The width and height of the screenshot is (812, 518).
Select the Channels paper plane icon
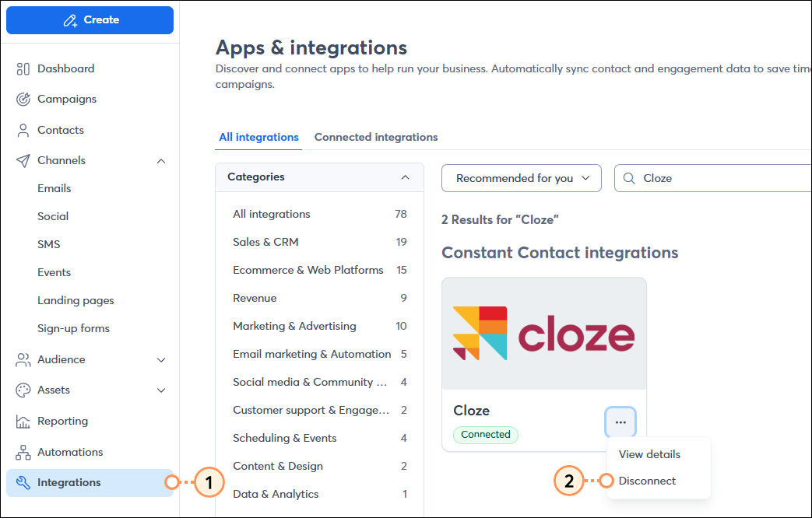pyautogui.click(x=23, y=160)
